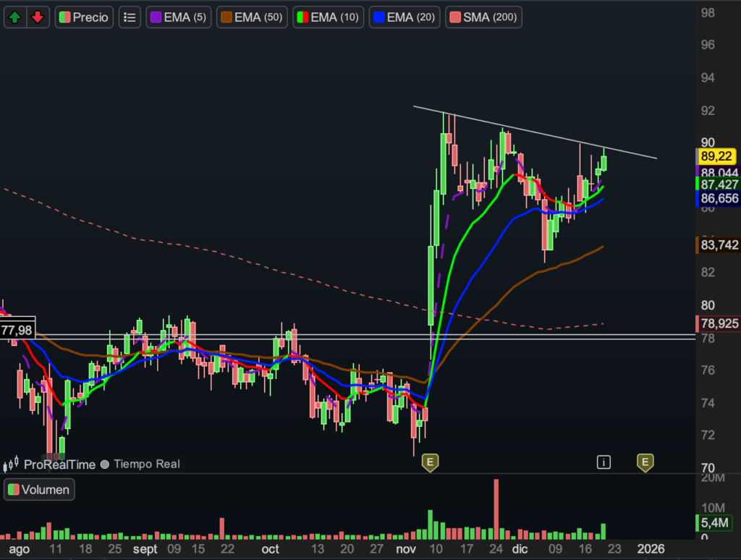Click the upcoming earnings 'E' marker near 2026
Screen dimensions: 741x560
click(644, 462)
